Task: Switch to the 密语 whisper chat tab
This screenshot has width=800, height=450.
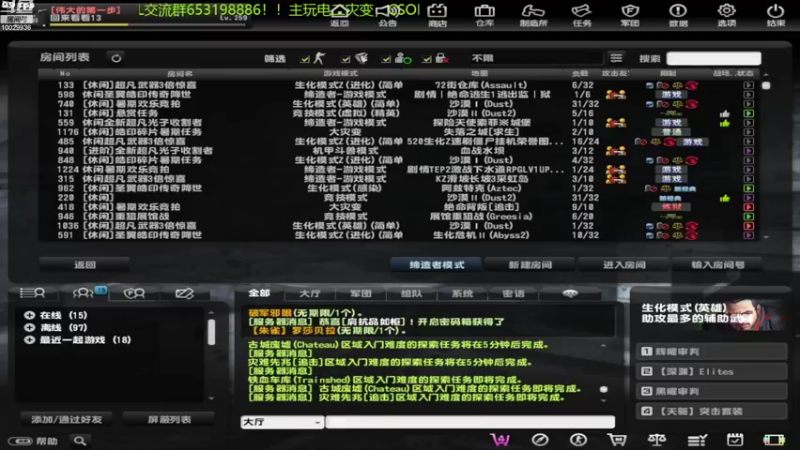Action: pos(513,293)
